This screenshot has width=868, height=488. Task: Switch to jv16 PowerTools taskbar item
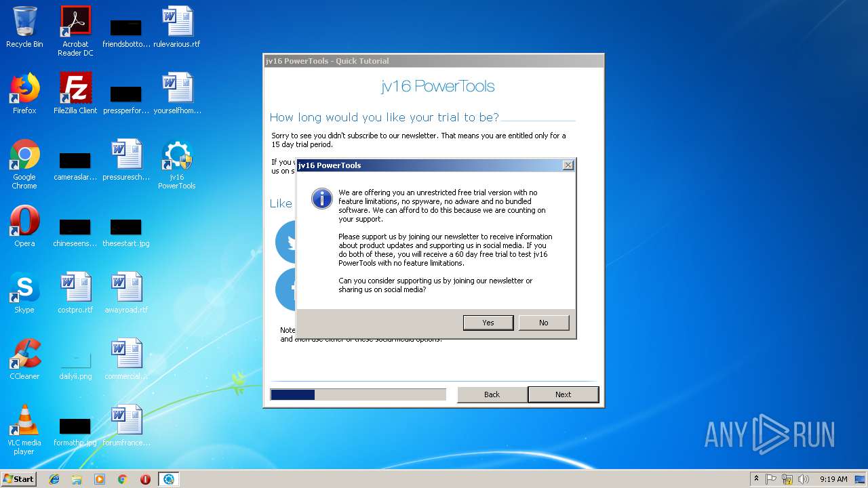(x=168, y=479)
